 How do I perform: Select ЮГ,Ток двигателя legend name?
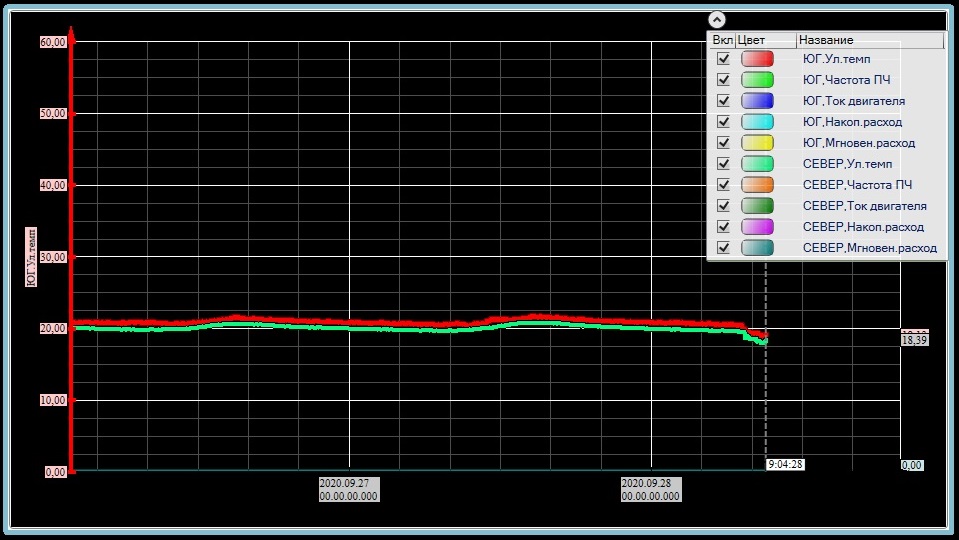(854, 101)
